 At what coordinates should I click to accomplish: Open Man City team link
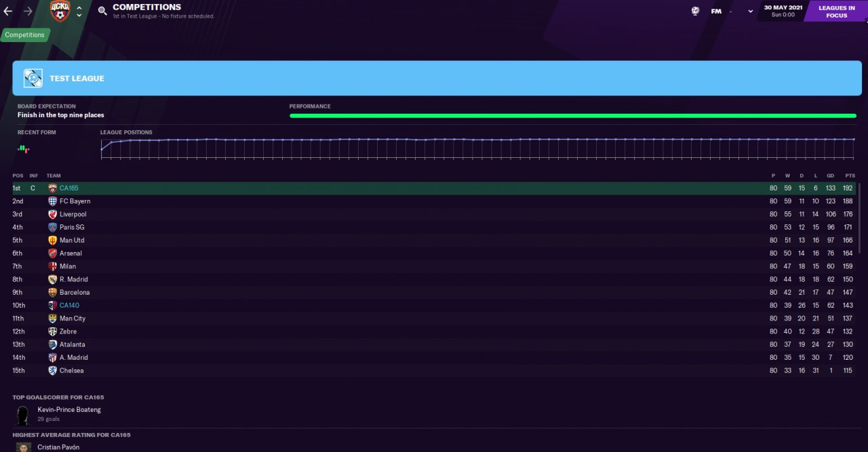73,319
